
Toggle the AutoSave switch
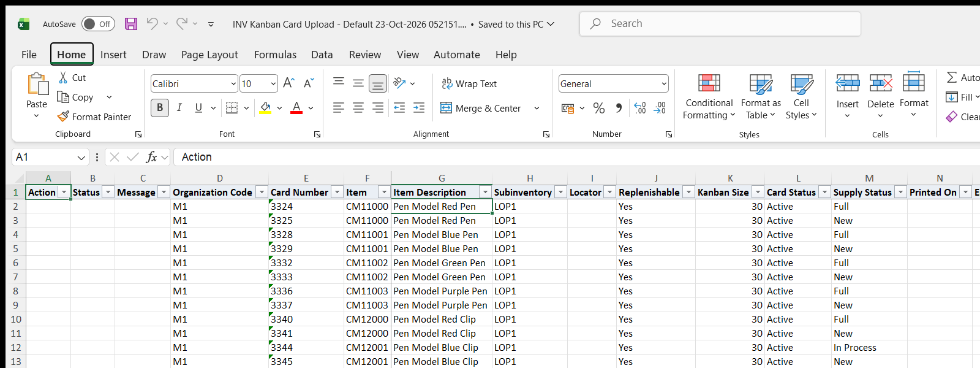pyautogui.click(x=98, y=24)
